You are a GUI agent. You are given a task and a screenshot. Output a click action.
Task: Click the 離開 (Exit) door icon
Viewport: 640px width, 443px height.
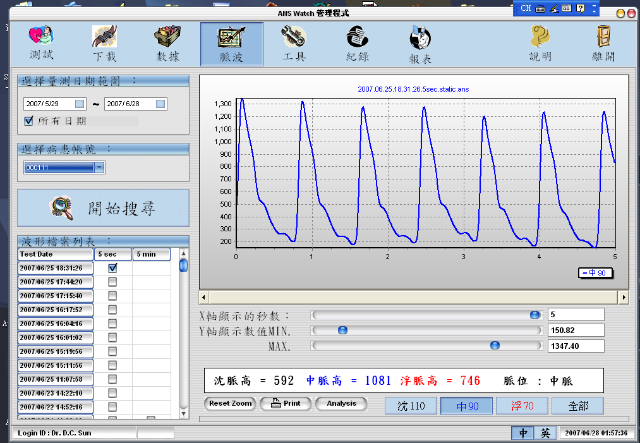pos(604,43)
